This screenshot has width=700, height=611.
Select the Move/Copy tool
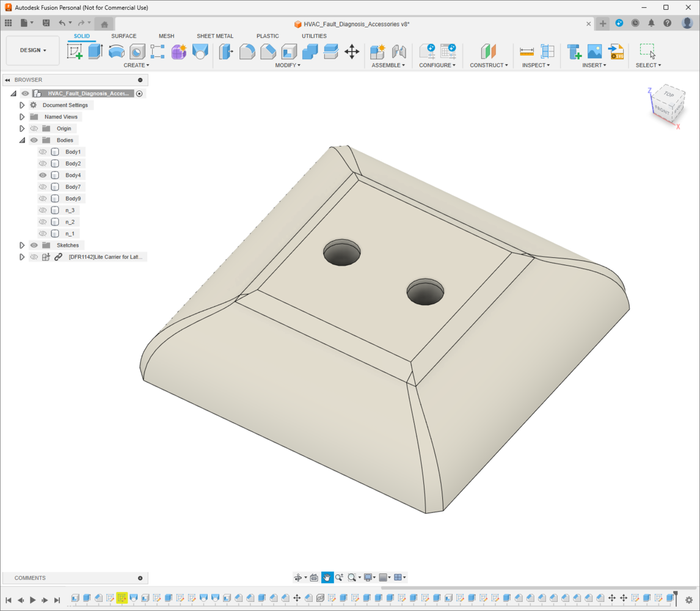point(352,51)
